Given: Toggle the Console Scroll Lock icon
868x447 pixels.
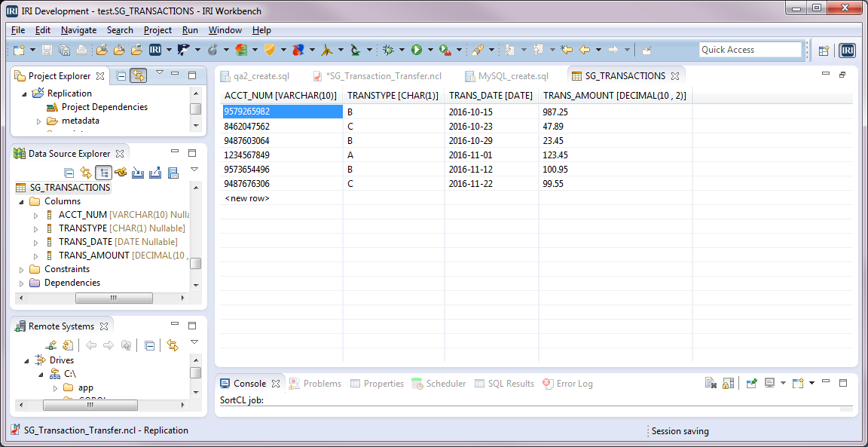Looking at the screenshot, I should click(729, 383).
